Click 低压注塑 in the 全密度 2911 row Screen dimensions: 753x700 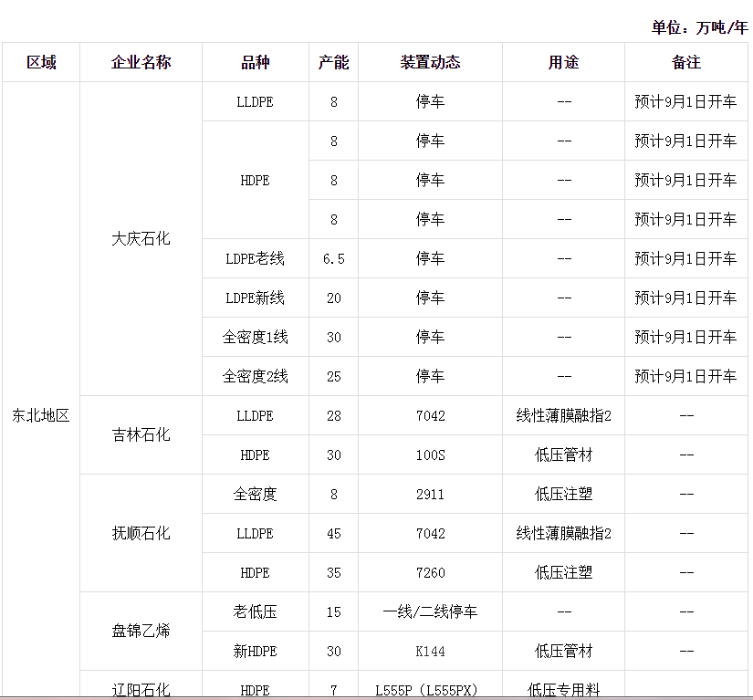coord(564,494)
